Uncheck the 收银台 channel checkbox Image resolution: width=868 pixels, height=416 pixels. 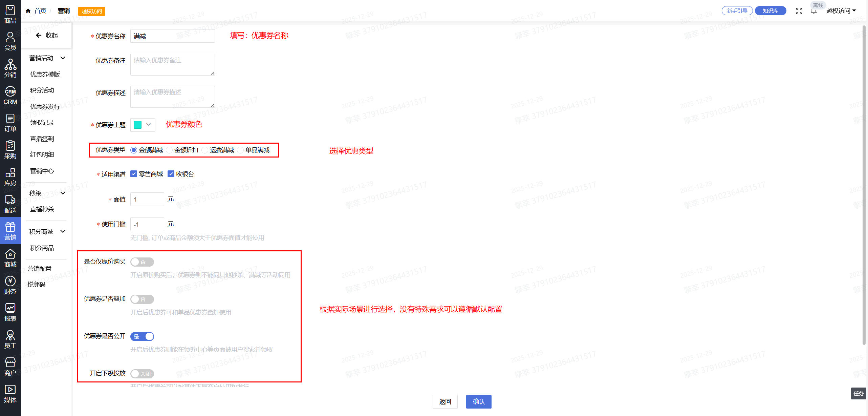171,174
